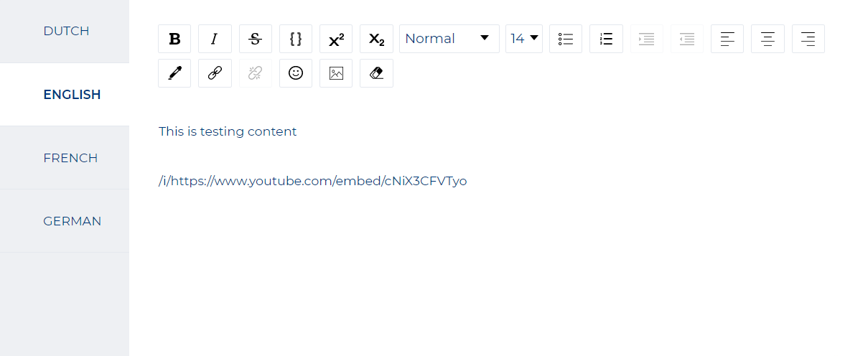The height and width of the screenshot is (356, 868).
Task: Click the 'This is testing content' text
Action: tap(228, 131)
